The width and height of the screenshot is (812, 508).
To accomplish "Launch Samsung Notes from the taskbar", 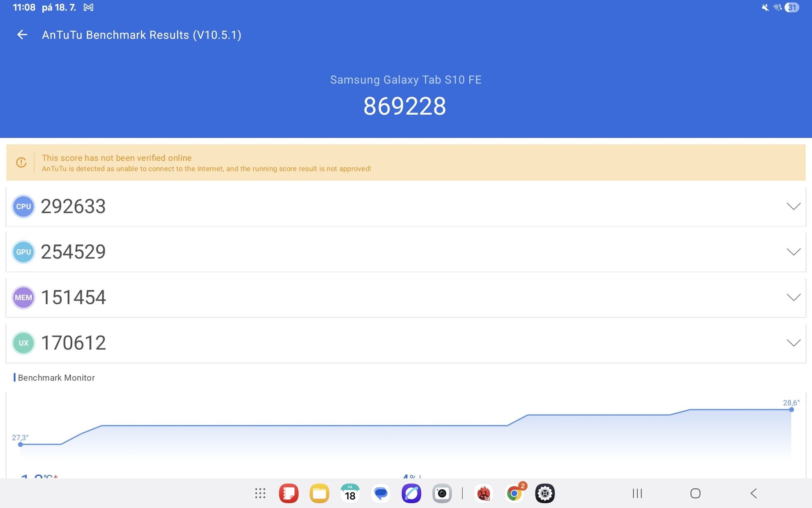I will tap(289, 493).
